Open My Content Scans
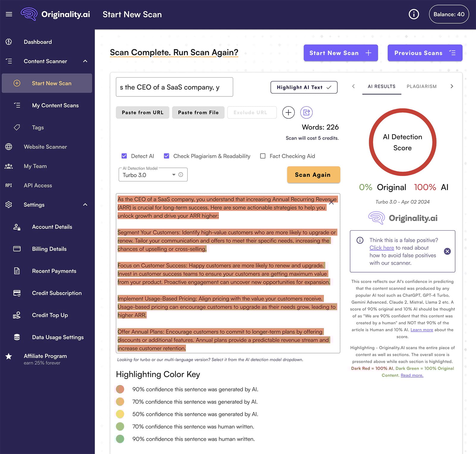476x454 pixels. [55, 105]
